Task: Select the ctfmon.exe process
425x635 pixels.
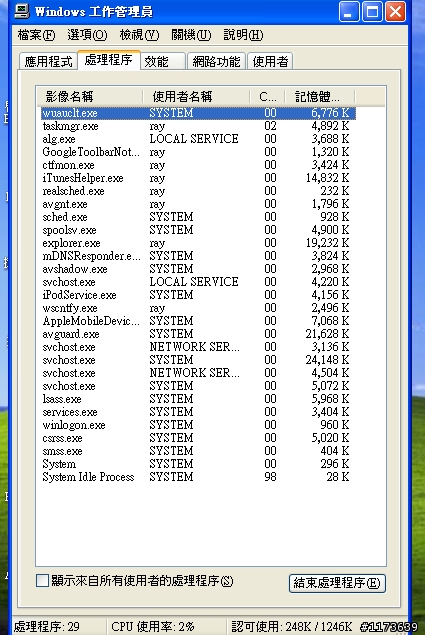Action: 198,165
